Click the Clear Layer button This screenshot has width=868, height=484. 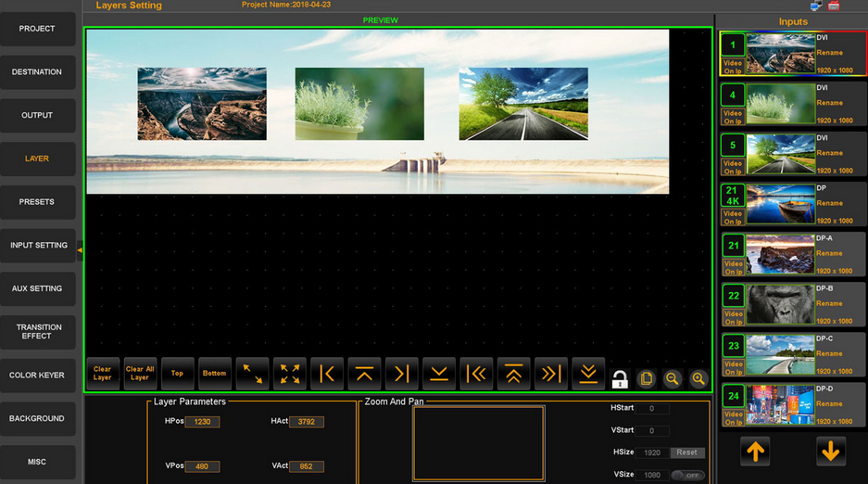[x=103, y=374]
